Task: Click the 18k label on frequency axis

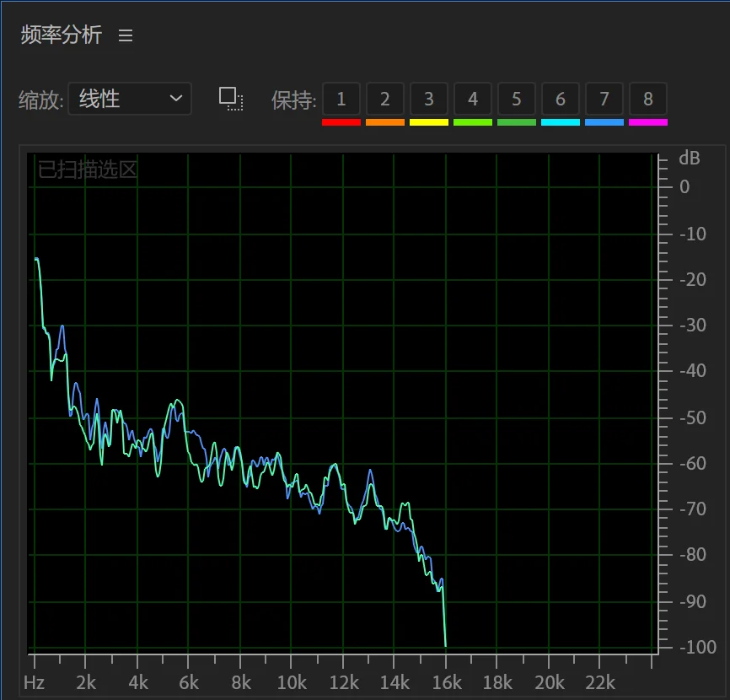Action: pyautogui.click(x=497, y=683)
